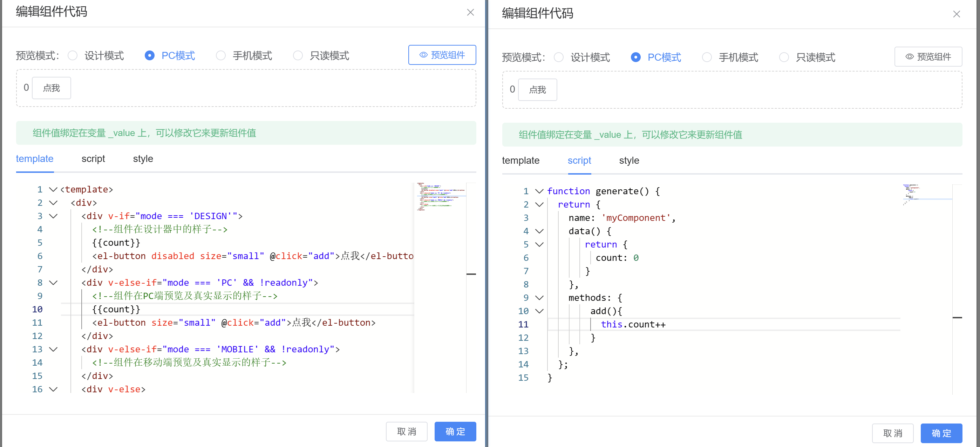The image size is (980, 447).
Task: Collapse line 5 return fold arrow in script
Action: [x=539, y=245]
